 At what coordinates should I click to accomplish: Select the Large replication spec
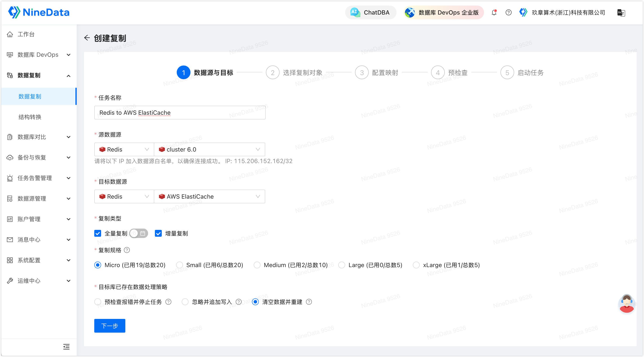[342, 265]
